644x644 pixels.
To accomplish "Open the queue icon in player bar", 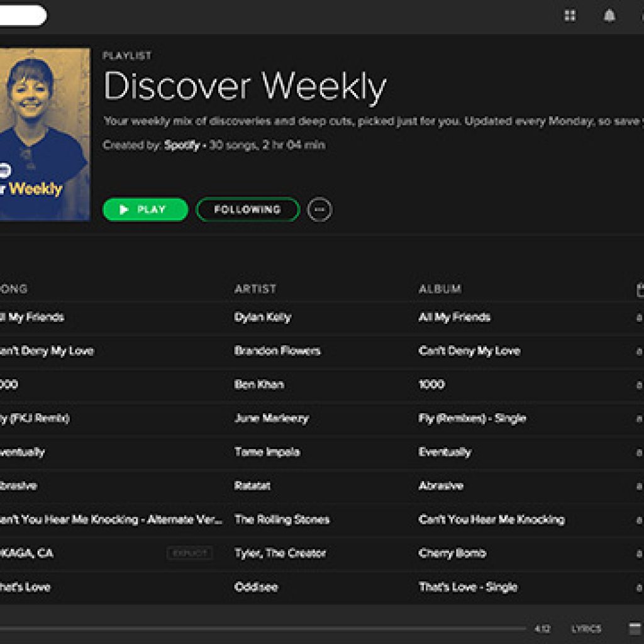I will click(636, 628).
